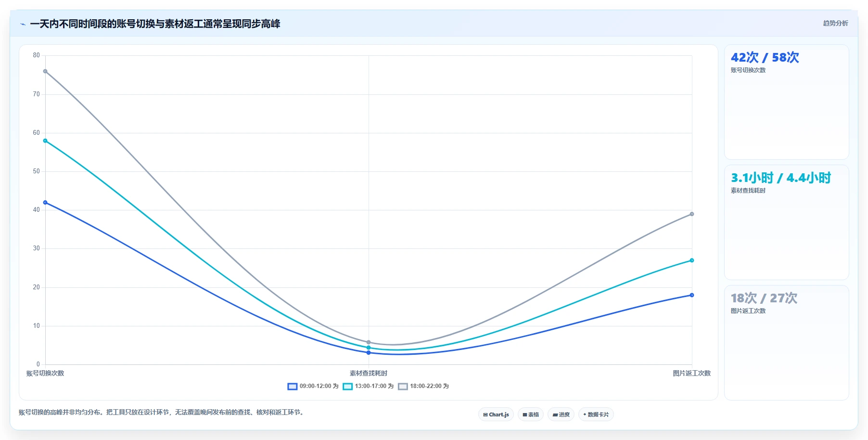
Task: Click the 图片返工次数 caption in the stat card
Action: pos(748,311)
